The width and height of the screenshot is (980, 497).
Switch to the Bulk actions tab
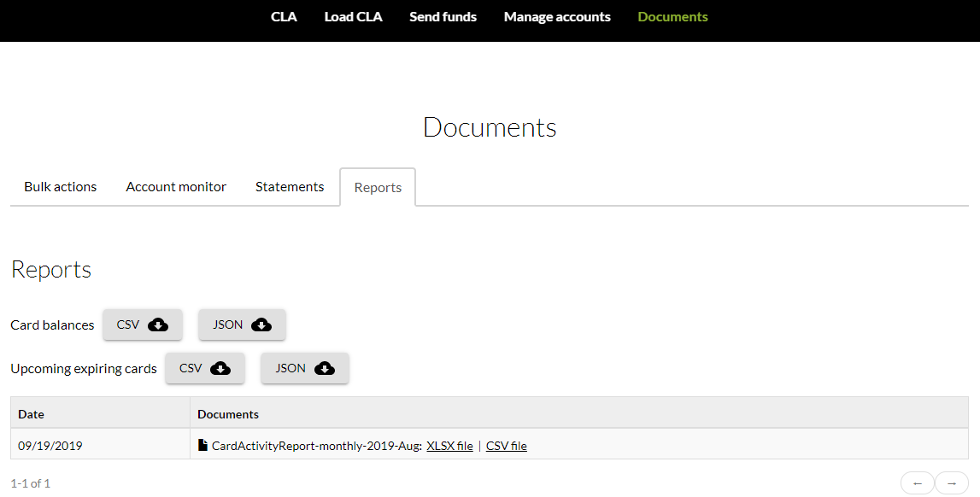[x=61, y=187]
